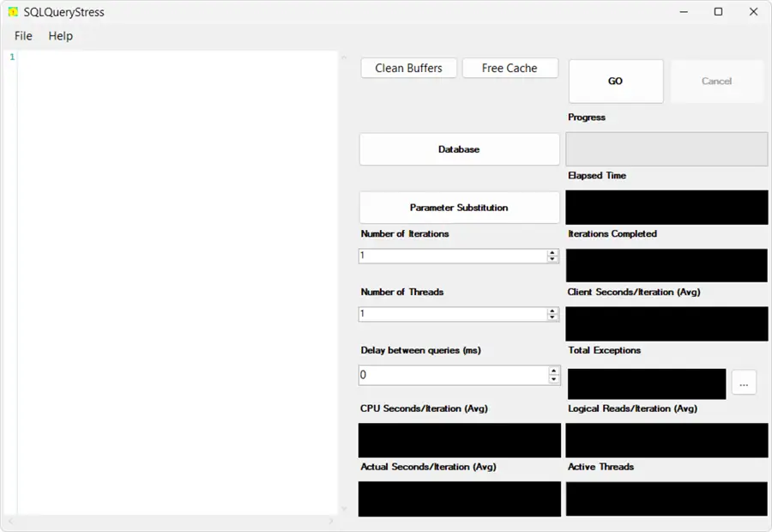
Task: Increase Number of Iterations with up arrow
Action: 552,252
